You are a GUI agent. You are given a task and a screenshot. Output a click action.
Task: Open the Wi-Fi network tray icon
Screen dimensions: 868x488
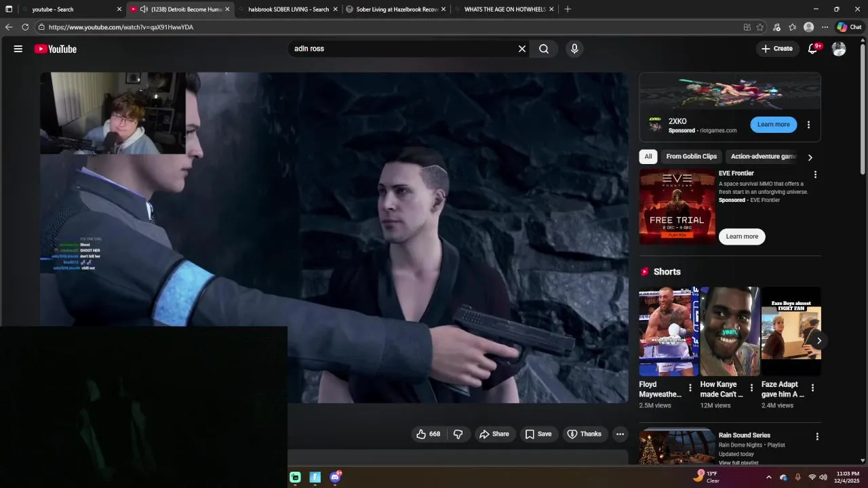tap(812, 477)
